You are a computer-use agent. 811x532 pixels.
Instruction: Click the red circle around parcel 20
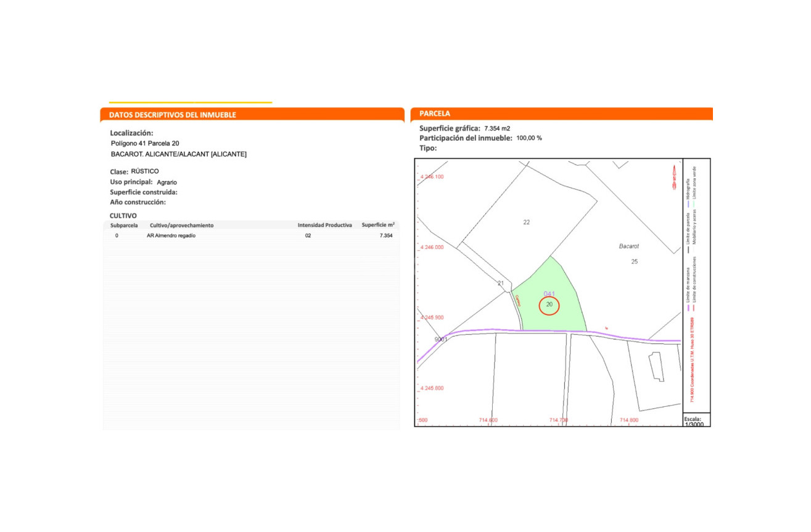[549, 305]
